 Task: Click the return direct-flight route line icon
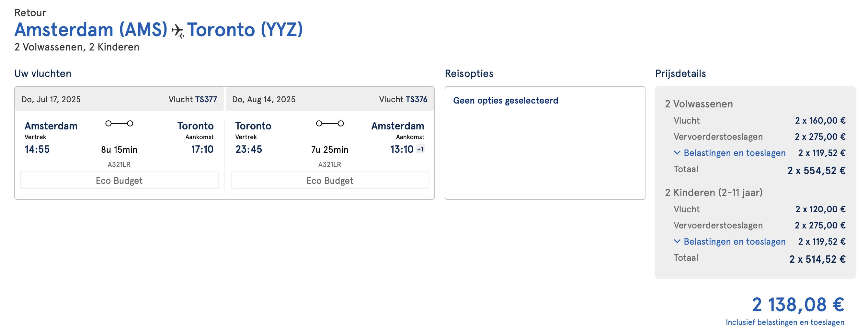click(x=329, y=124)
